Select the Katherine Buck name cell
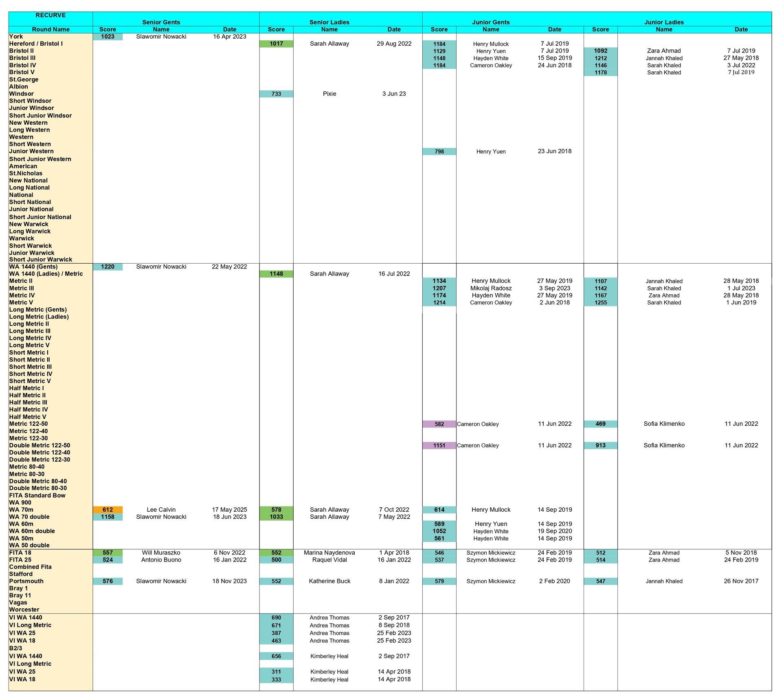Screen dimensions: 782x700 pos(329,581)
